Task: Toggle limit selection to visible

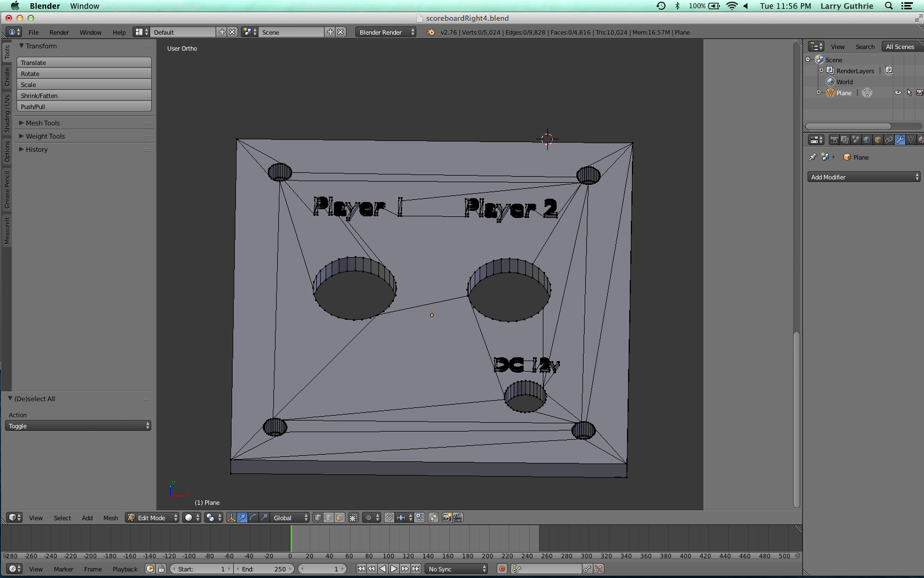Action: tap(354, 517)
